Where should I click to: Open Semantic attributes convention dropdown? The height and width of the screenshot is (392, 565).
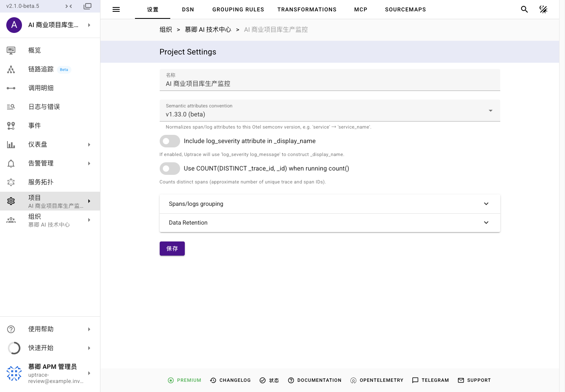330,111
